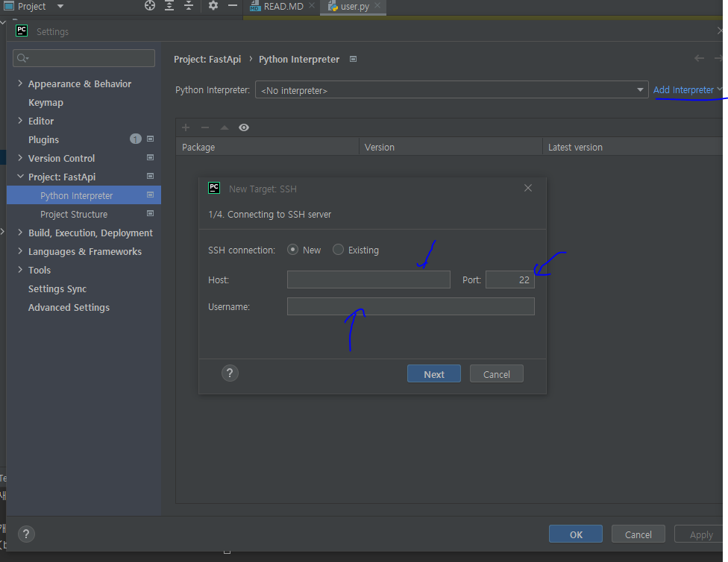Image resolution: width=728 pixels, height=562 pixels.
Task: Click Next in the SSH dialog
Action: click(x=434, y=374)
